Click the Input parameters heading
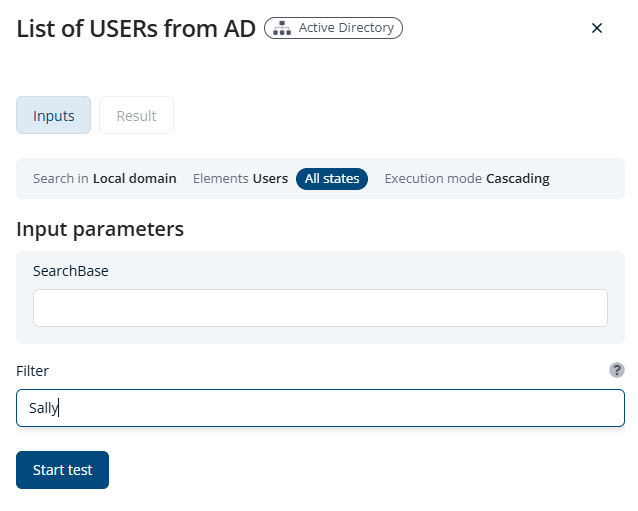 [100, 229]
